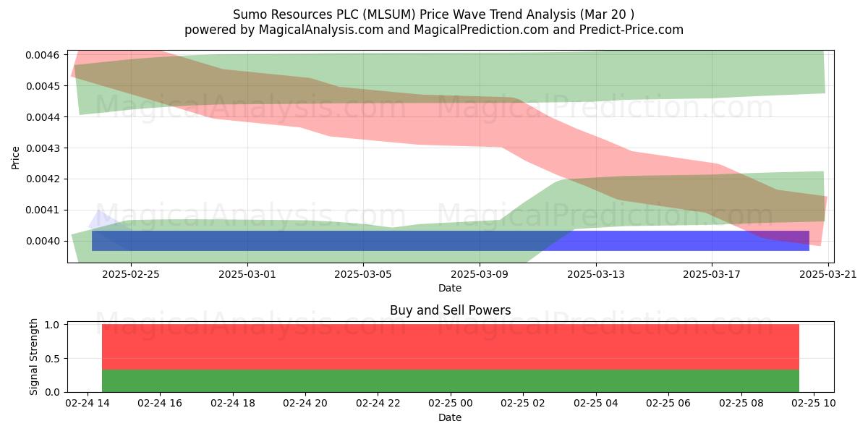868x434 pixels.
Task: Click the 'Buy and Sell Powers' subplot title
Action: pos(450,310)
